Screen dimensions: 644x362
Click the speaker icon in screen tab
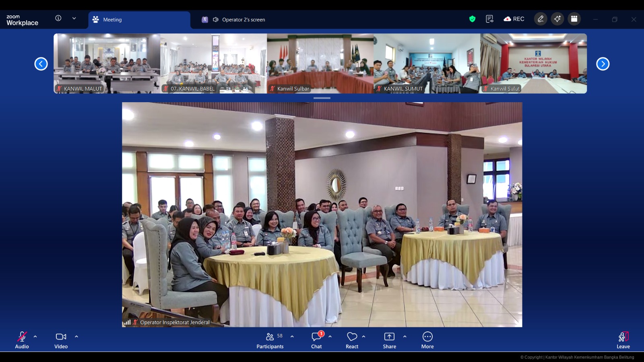pos(216,20)
